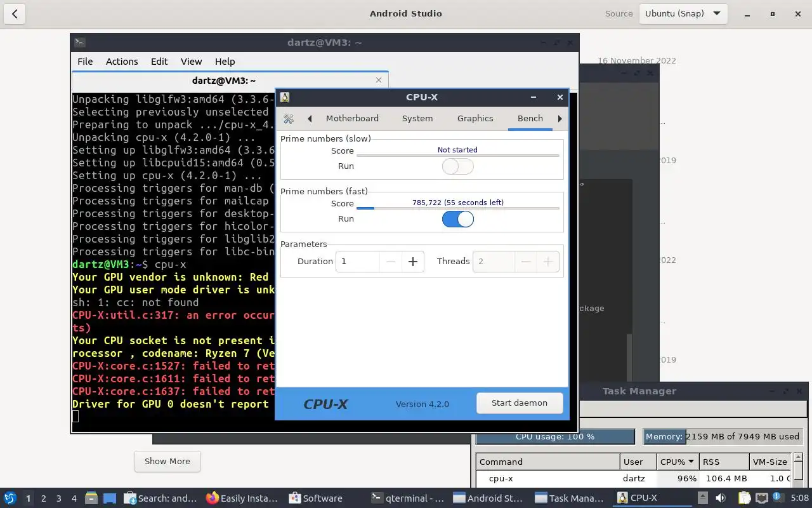The image size is (812, 508).
Task: Open the terminal File menu
Action: (x=85, y=62)
